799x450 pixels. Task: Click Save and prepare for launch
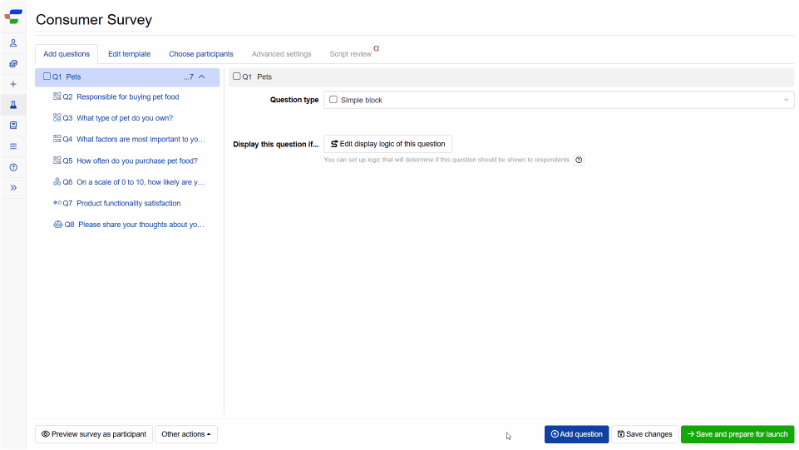coord(737,434)
